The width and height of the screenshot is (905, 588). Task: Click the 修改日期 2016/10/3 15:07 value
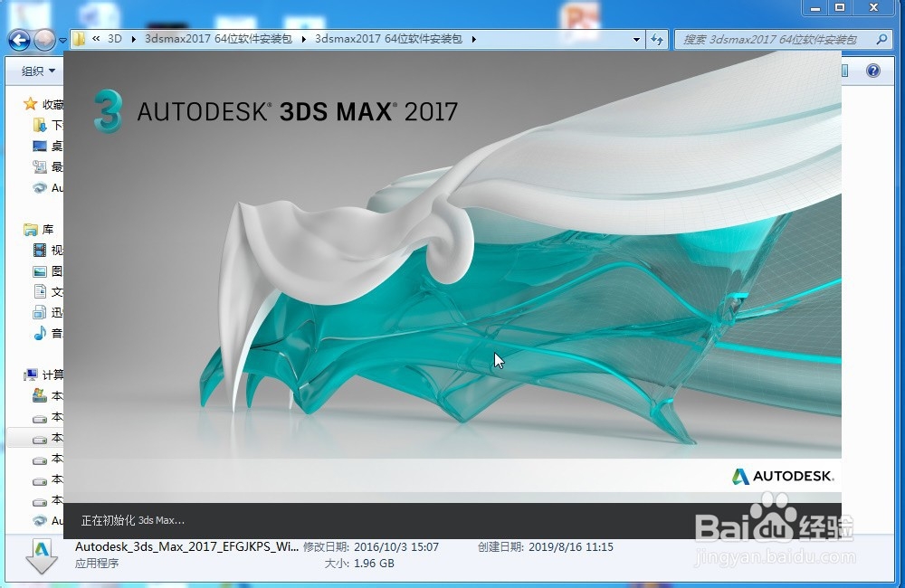click(x=396, y=546)
